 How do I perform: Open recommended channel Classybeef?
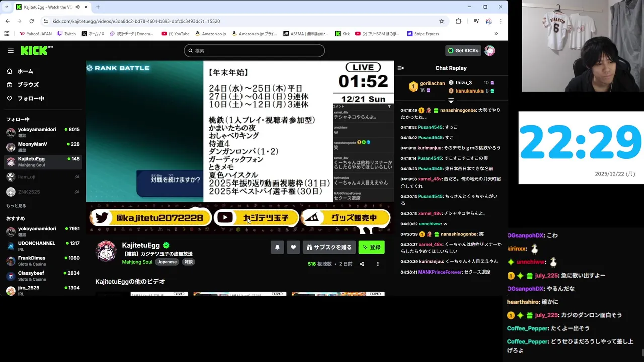tap(43, 276)
